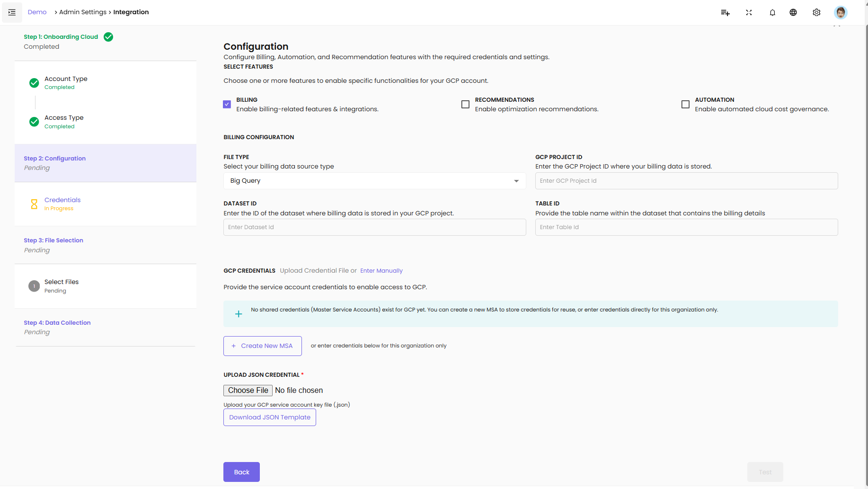Select the Credentials step item
The width and height of the screenshot is (868, 489).
[62, 200]
